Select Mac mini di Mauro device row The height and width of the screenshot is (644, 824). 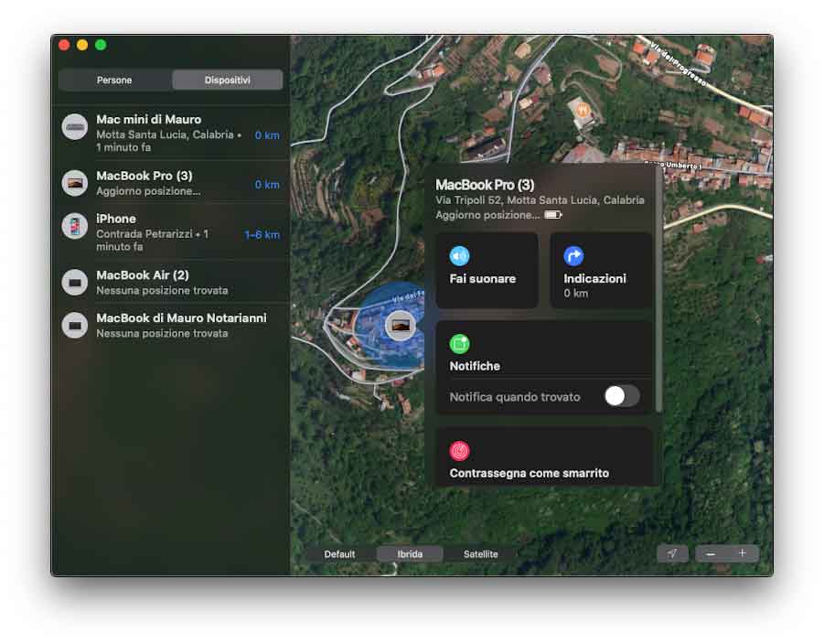pos(171,133)
